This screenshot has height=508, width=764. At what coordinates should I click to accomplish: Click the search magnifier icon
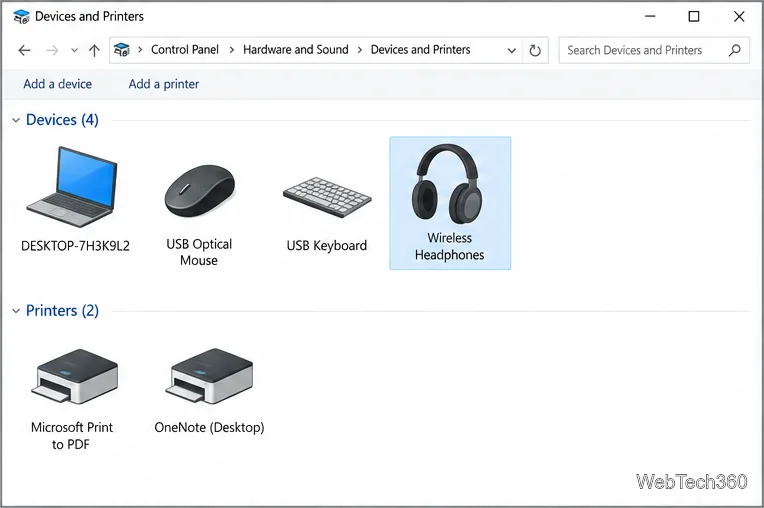point(734,50)
